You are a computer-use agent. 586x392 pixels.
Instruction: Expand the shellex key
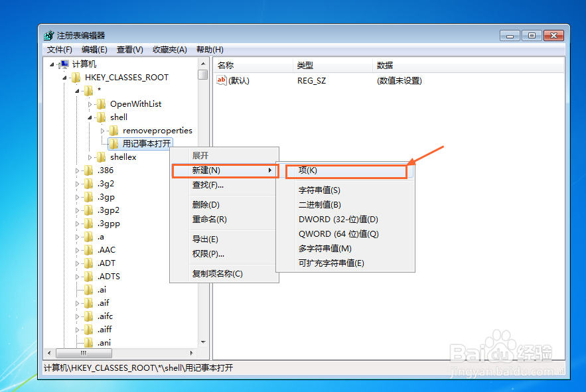[x=90, y=158]
